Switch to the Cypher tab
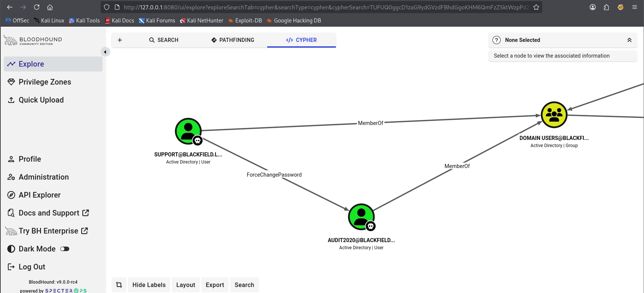The image size is (644, 293). point(302,40)
